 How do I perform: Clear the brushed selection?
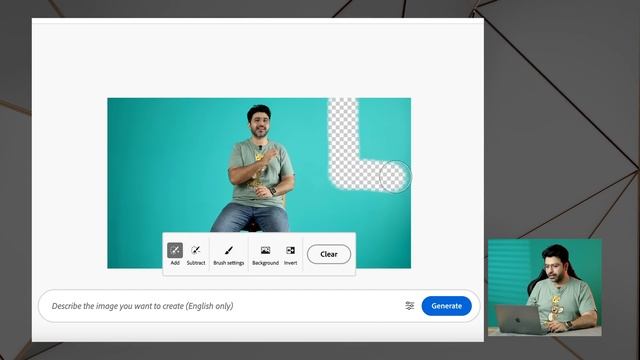point(329,254)
